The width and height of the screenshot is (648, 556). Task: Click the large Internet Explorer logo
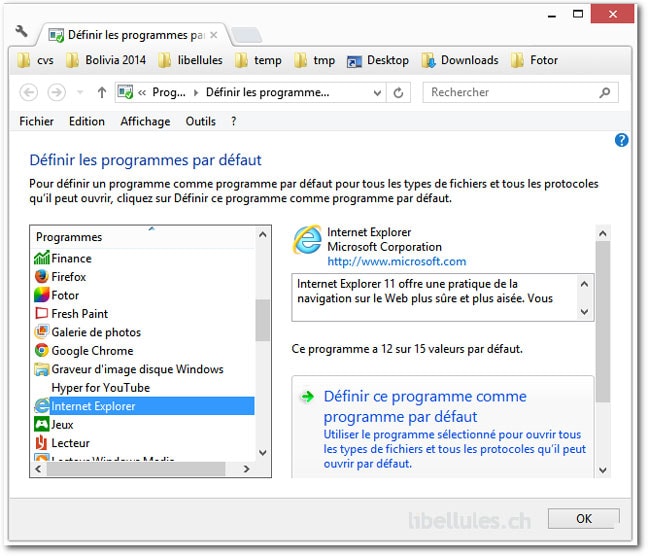point(307,240)
